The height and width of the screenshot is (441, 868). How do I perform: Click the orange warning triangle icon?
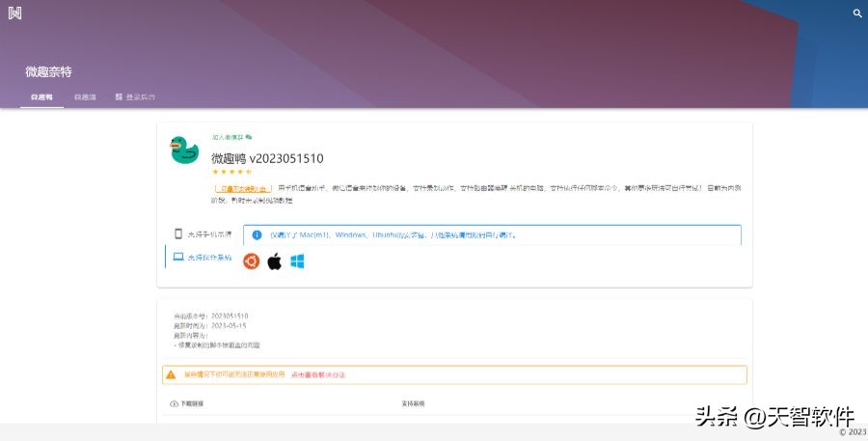tap(171, 374)
